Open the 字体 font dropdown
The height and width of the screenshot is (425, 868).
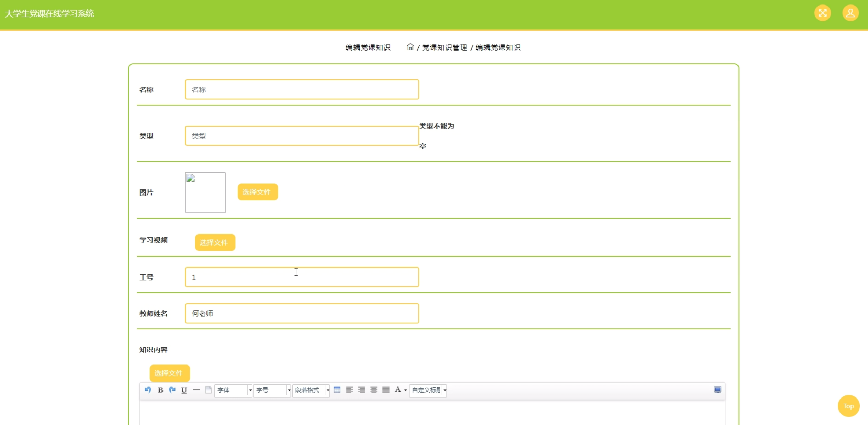pyautogui.click(x=233, y=390)
